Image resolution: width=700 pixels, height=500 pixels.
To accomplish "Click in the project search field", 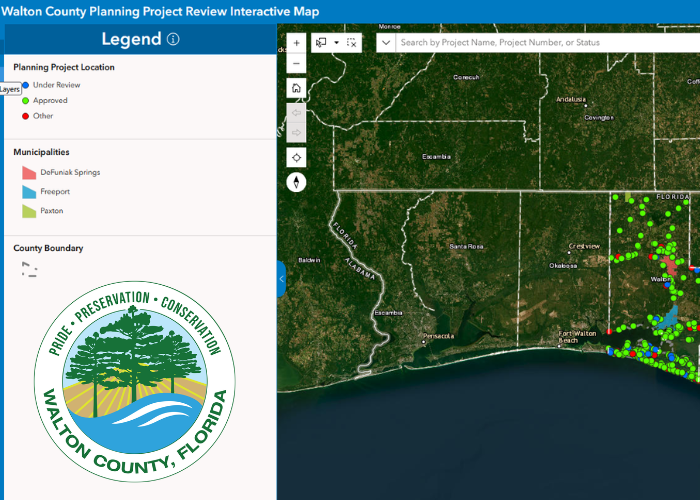I will 540,43.
